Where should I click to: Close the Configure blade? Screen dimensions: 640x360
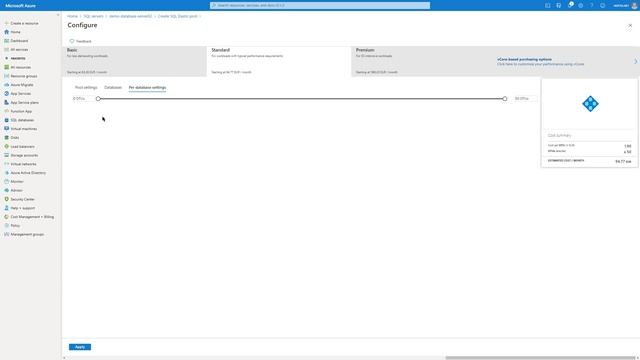pos(630,25)
